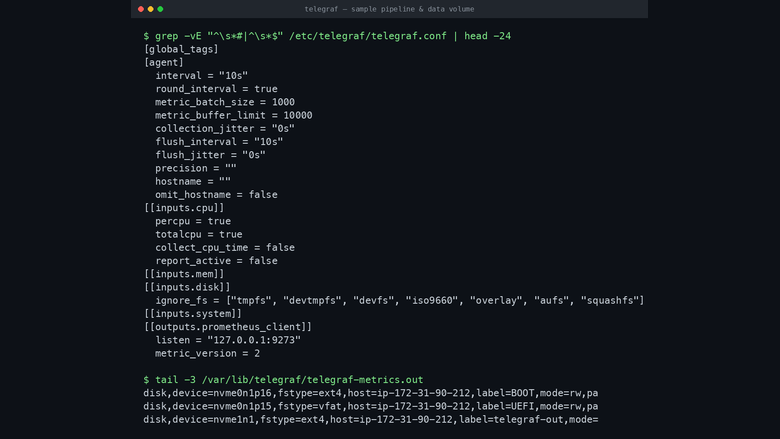Click the [agent] section header
This screenshot has width=780, height=439.
(x=164, y=62)
